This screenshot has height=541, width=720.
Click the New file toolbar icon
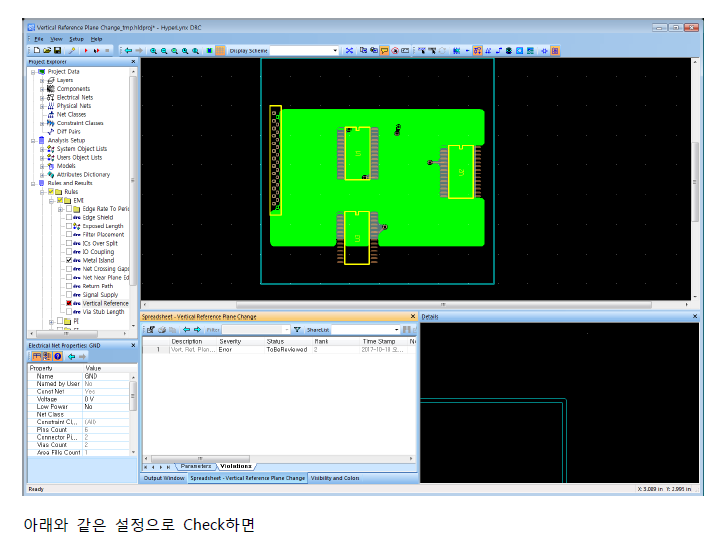[x=36, y=50]
